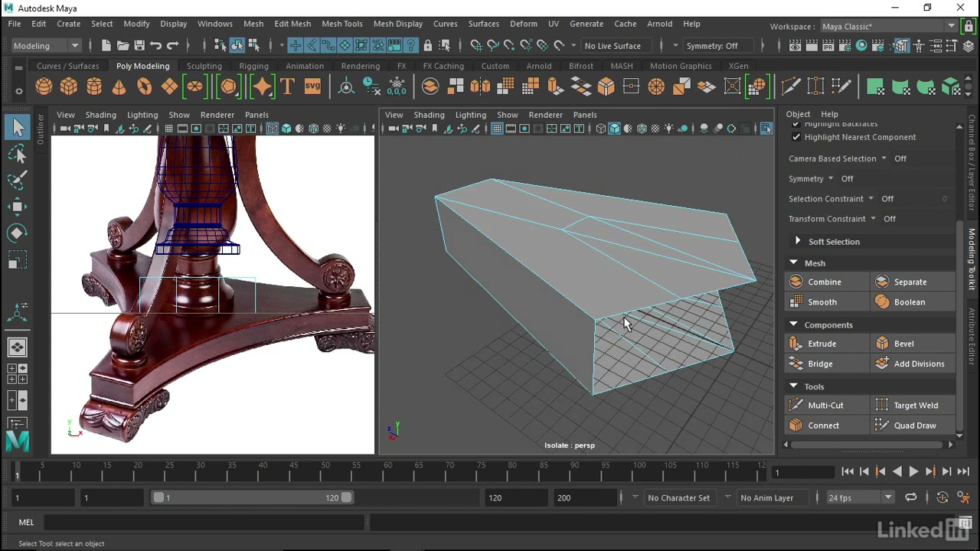This screenshot has height=551, width=980.
Task: Create a polygon torus from shelf
Action: click(x=145, y=86)
